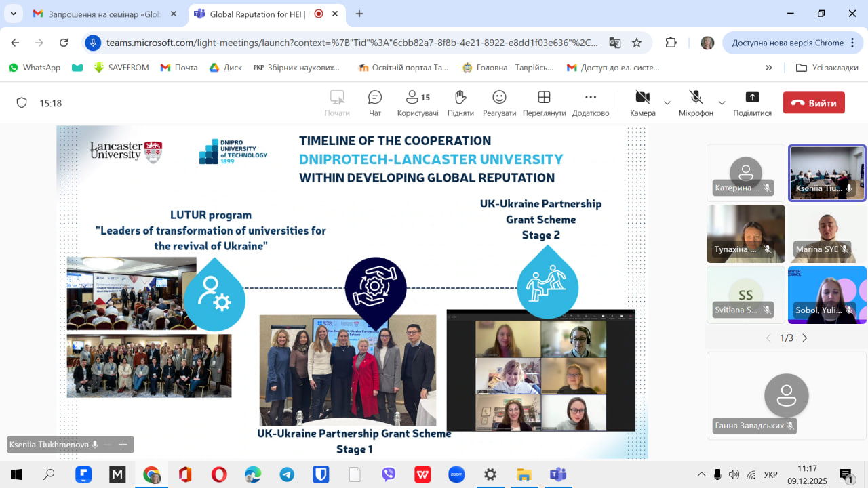Open the Реагувати reactions menu
868x488 pixels.
click(x=499, y=103)
